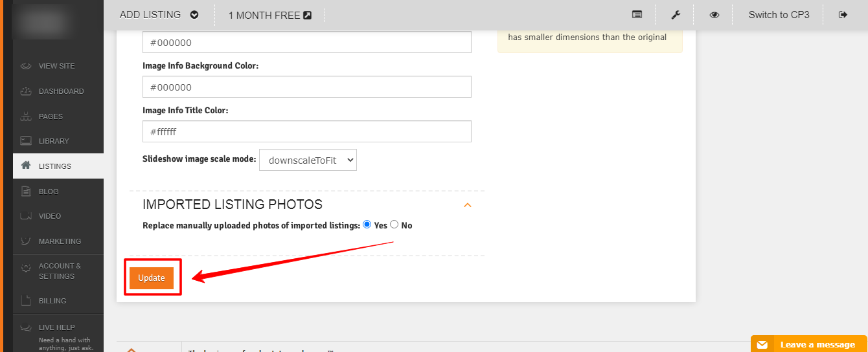Click the eye preview icon in top bar
Screen dimensions: 868x352
714,15
